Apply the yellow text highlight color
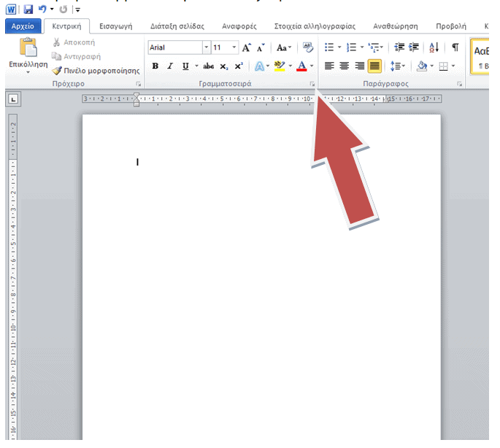Screen dimensions: 500x448 click(x=280, y=66)
